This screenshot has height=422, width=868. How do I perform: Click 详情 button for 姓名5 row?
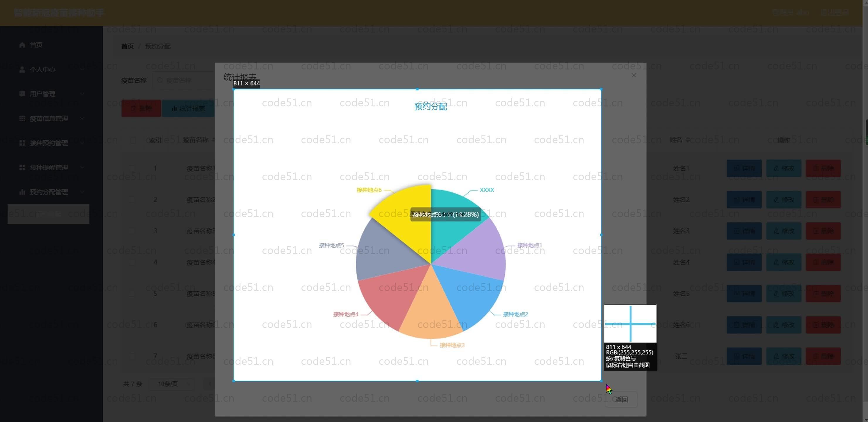(x=744, y=294)
